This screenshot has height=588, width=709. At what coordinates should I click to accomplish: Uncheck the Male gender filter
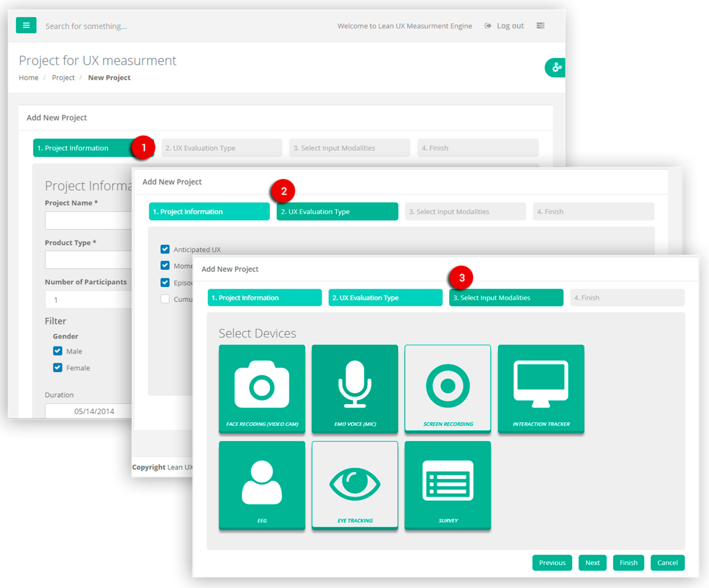tap(57, 351)
